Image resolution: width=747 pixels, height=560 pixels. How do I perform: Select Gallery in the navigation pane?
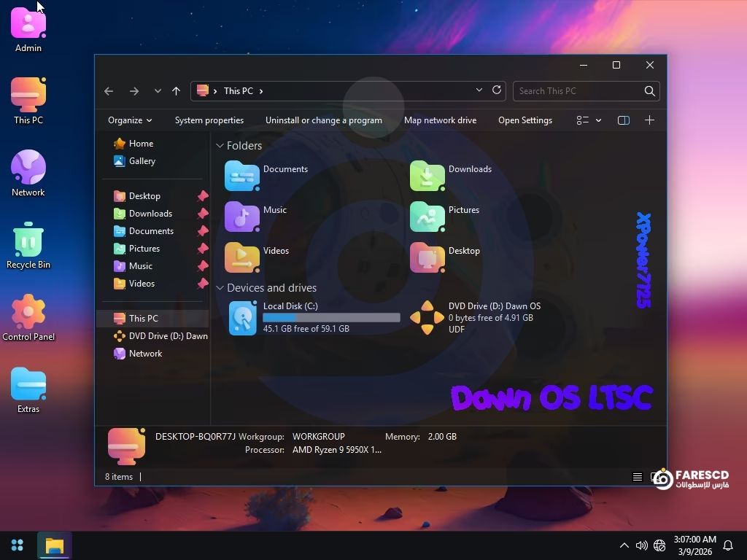coord(142,161)
